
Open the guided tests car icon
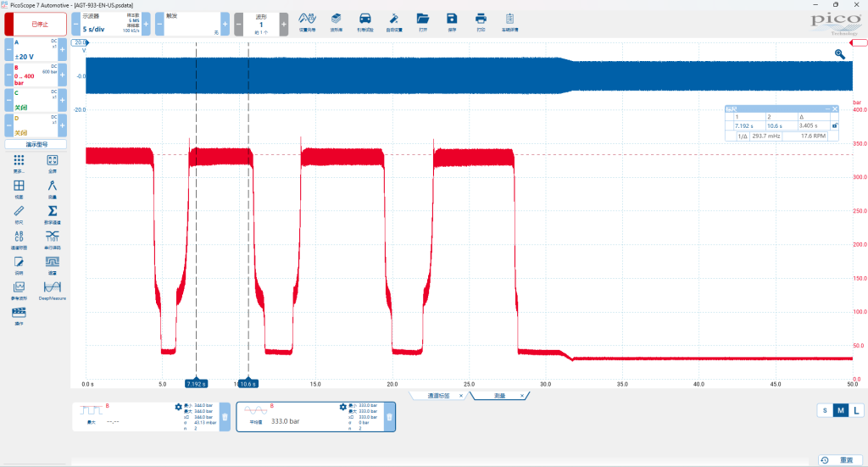click(x=364, y=22)
